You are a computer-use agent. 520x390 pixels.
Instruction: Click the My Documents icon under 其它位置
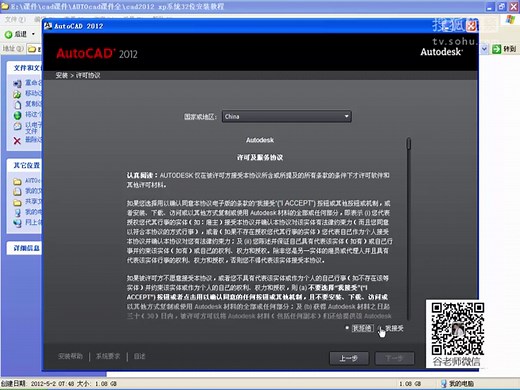[x=17, y=192]
